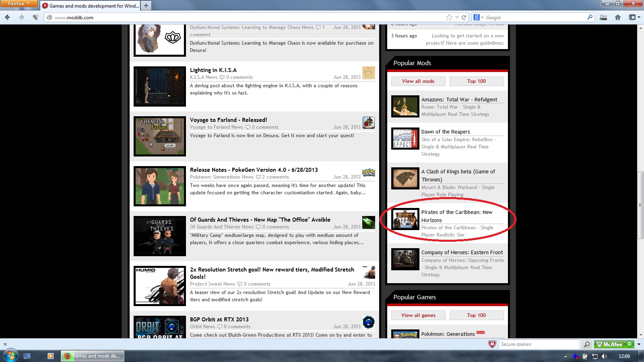
Task: Open 'Pirates of the Caribbean: New Horizons' mod
Action: [457, 216]
